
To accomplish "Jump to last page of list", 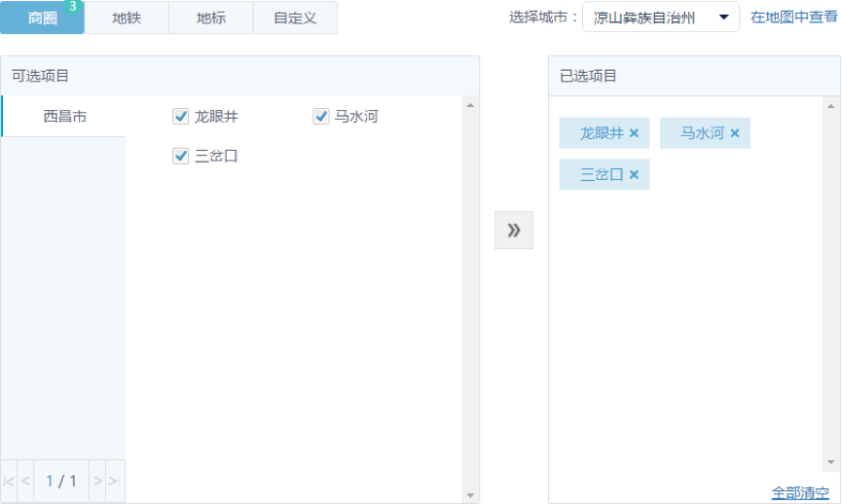I will 114,481.
